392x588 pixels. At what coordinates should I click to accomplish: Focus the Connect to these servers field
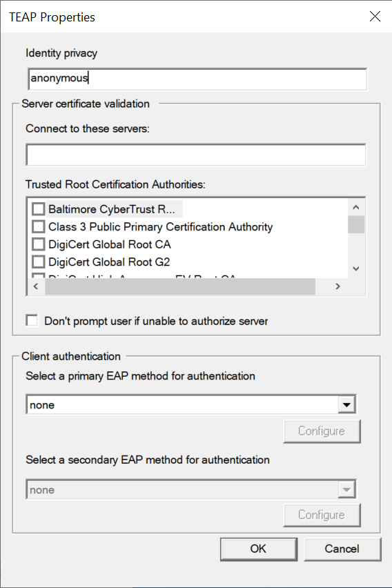(x=196, y=155)
